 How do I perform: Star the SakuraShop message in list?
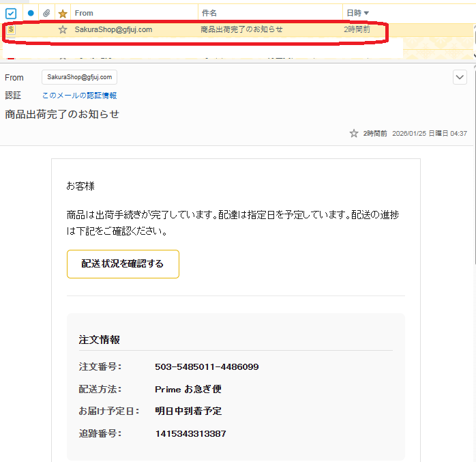[x=63, y=29]
